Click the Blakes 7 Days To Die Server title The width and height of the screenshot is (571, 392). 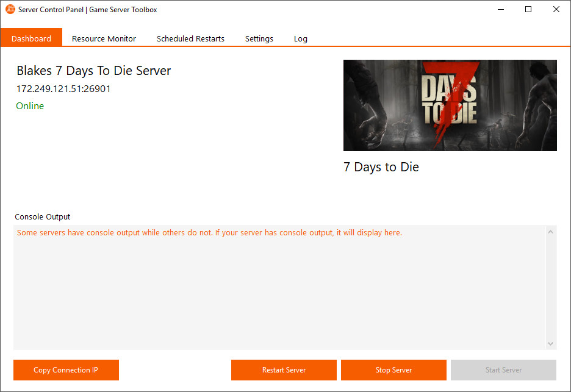click(93, 71)
